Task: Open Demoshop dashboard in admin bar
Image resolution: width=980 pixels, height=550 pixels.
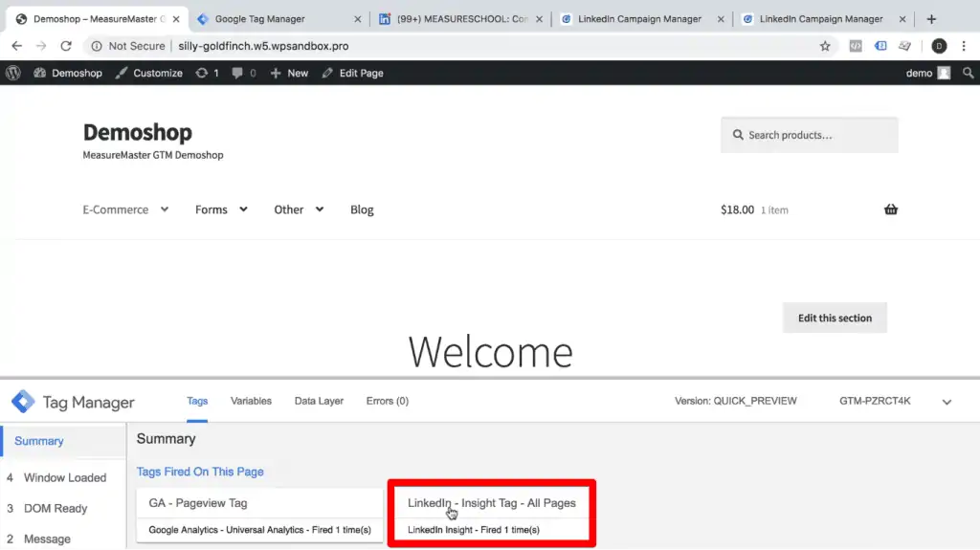Action: (68, 73)
